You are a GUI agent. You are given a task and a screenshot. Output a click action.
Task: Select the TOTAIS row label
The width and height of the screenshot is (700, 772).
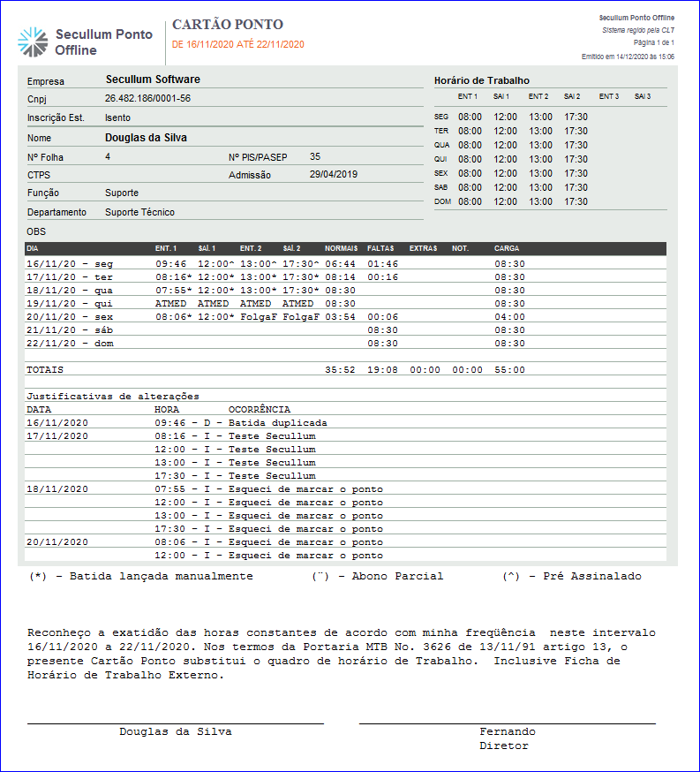45,370
